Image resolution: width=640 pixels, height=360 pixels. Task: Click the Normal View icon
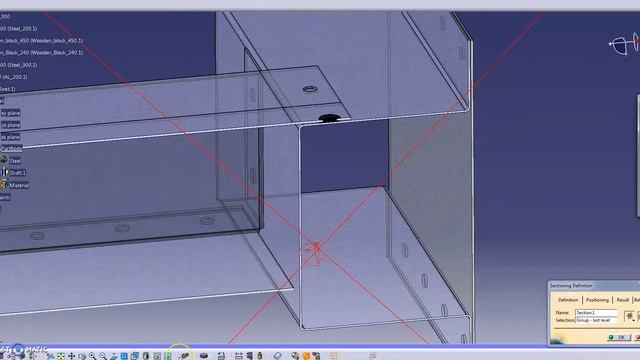coord(113,356)
